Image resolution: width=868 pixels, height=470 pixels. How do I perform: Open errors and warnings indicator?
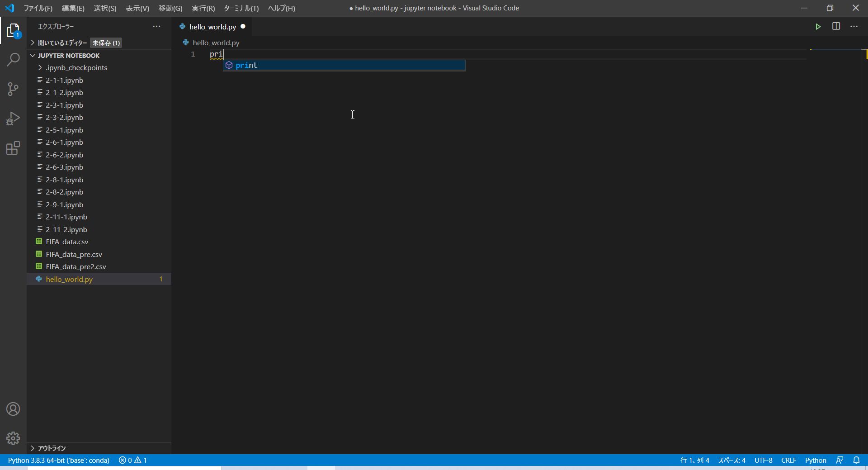click(132, 460)
